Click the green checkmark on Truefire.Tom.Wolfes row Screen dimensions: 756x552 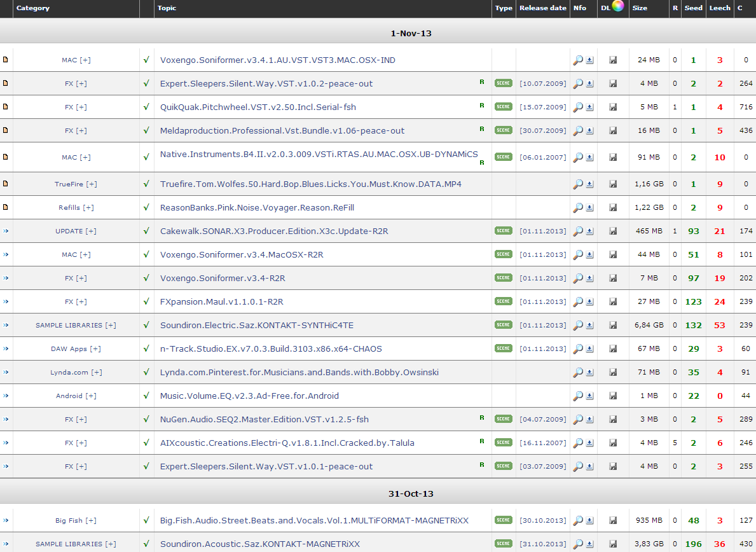(146, 184)
